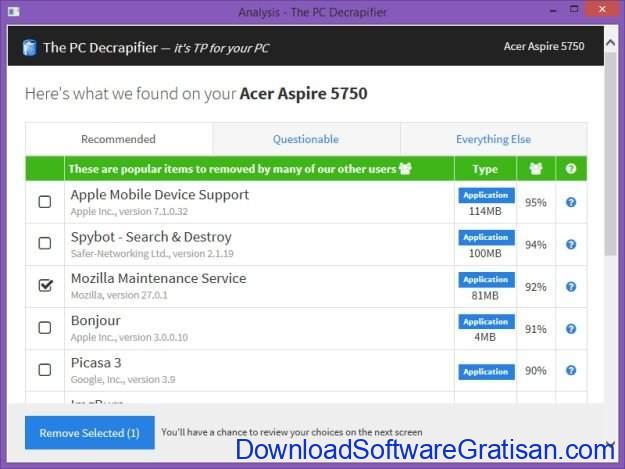Click 'You'll have a chance to review' note
The width and height of the screenshot is (625, 469).
pyautogui.click(x=292, y=432)
